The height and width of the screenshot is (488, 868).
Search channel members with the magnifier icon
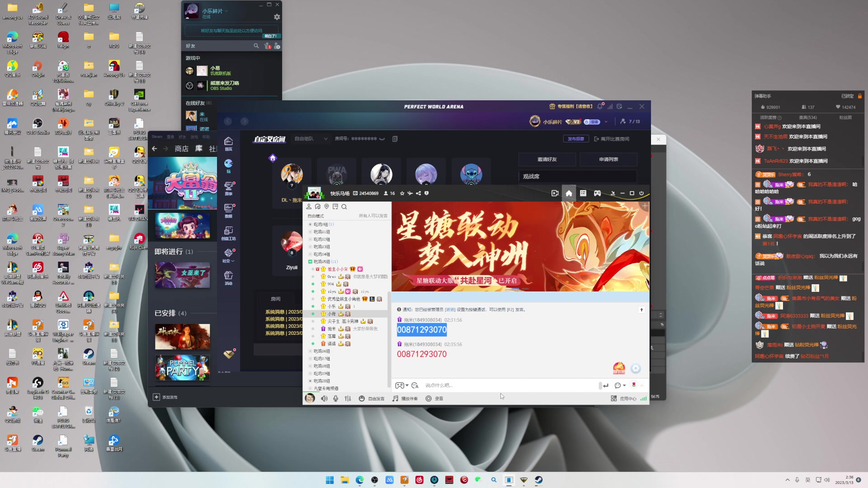(344, 206)
